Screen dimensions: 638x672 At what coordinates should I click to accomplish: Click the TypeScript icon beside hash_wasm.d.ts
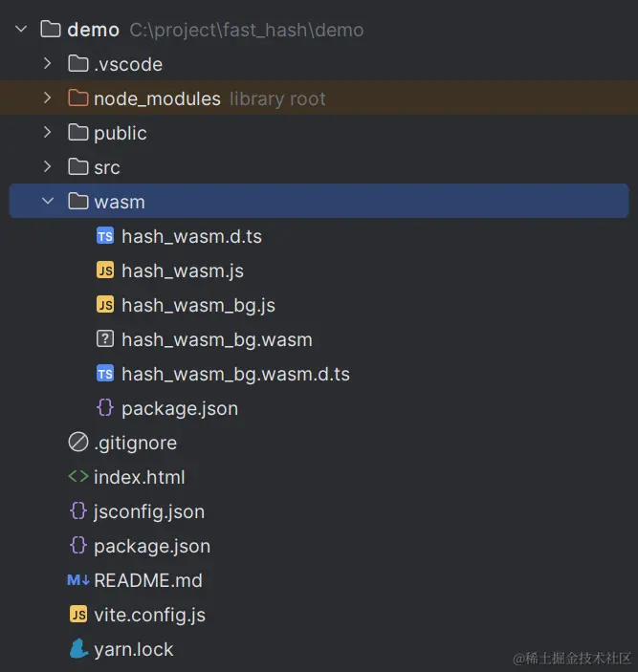105,236
